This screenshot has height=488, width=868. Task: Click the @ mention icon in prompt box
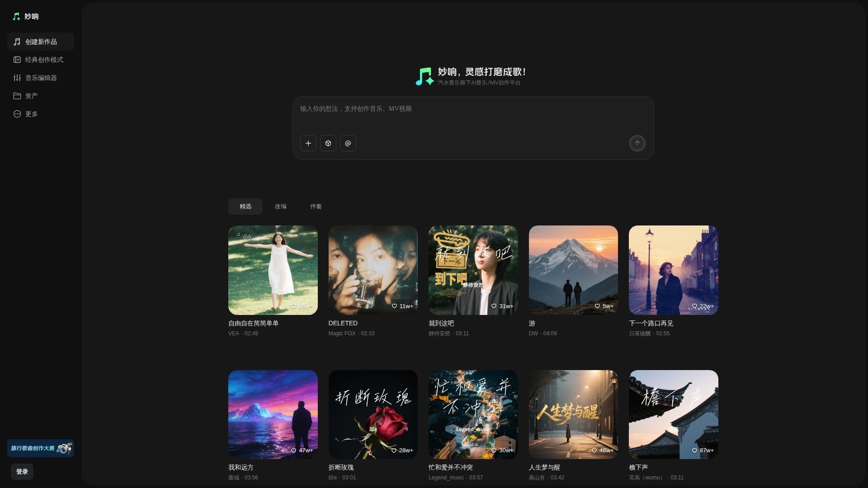348,143
